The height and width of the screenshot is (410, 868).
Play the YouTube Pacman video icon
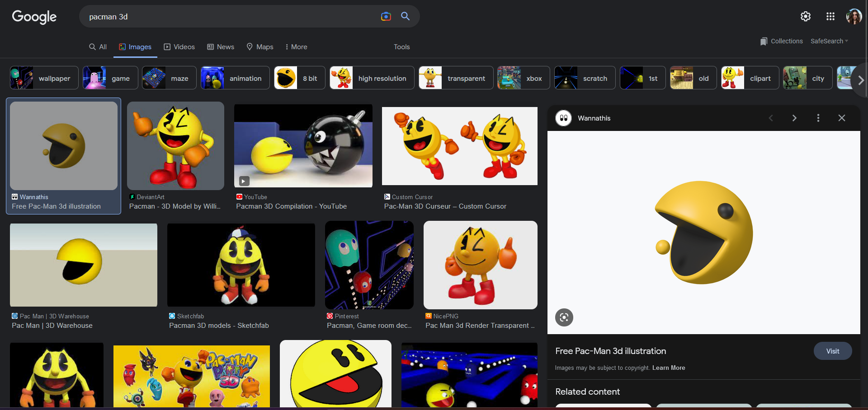[244, 181]
